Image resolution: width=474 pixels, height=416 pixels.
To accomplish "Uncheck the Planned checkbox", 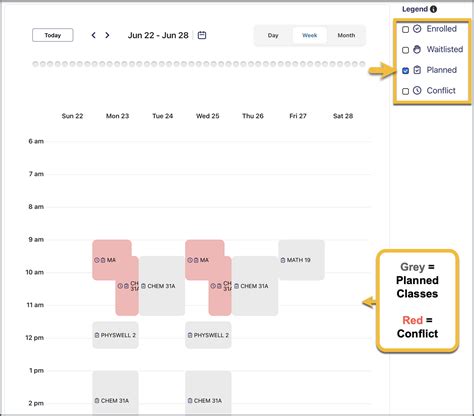I will pos(405,71).
